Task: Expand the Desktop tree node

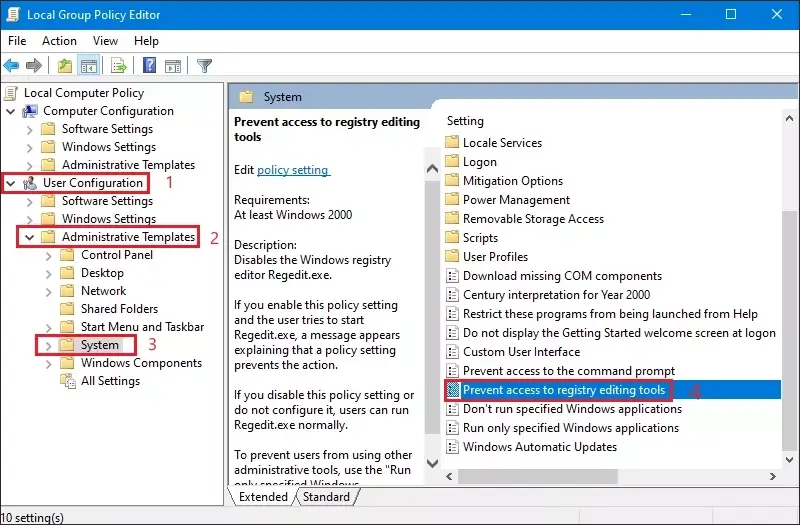Action: [x=48, y=273]
